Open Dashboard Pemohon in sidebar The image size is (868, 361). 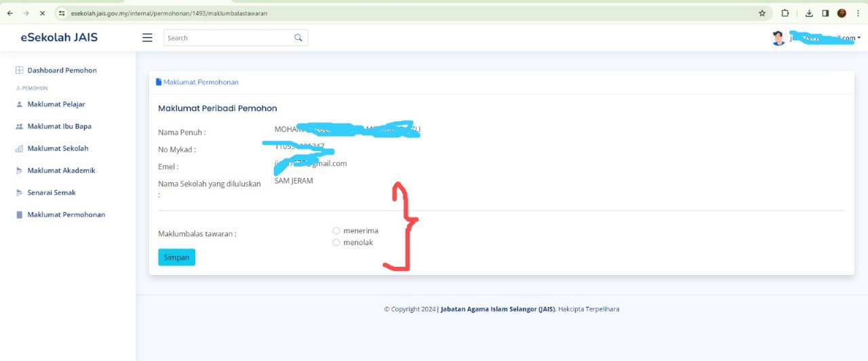pyautogui.click(x=62, y=70)
